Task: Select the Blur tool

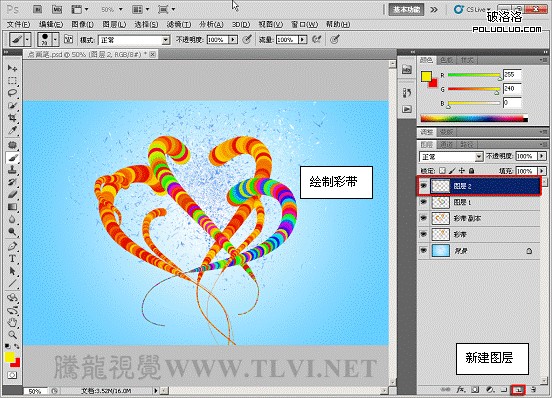Action: 12,219
